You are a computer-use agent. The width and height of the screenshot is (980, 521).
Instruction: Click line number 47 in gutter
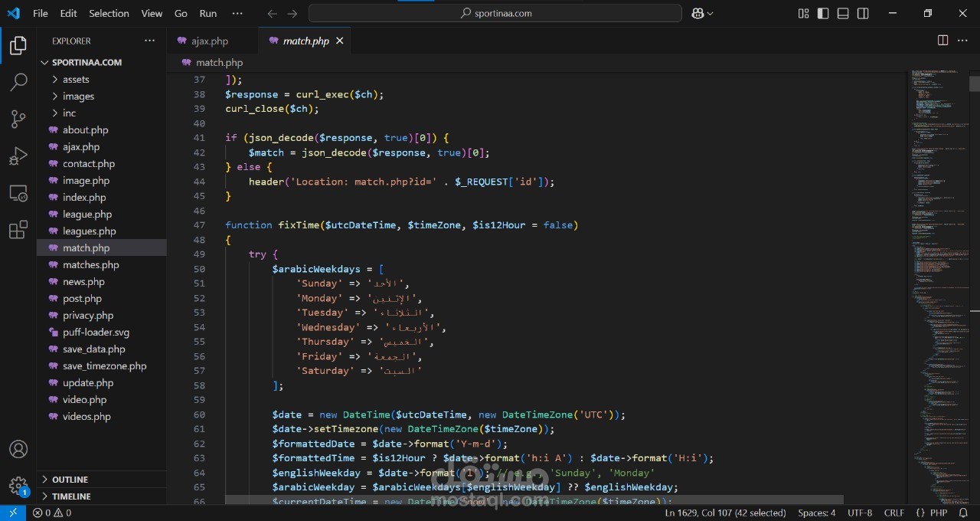pyautogui.click(x=199, y=224)
